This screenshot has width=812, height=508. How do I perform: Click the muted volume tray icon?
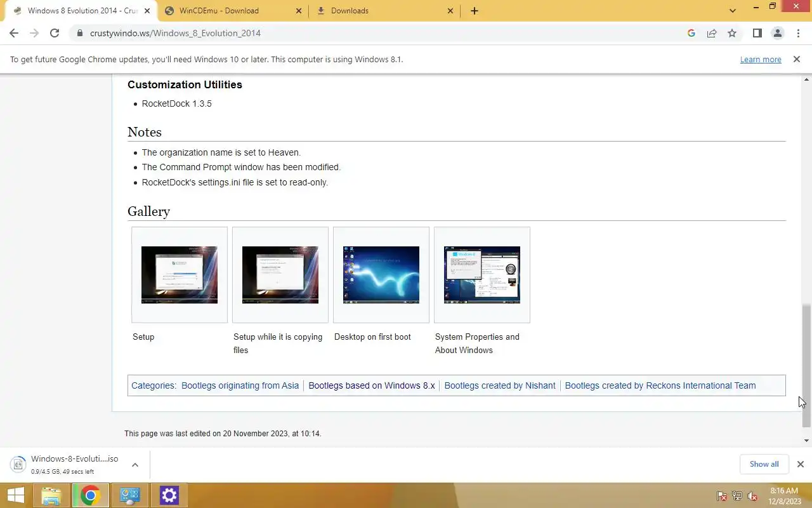pyautogui.click(x=752, y=497)
